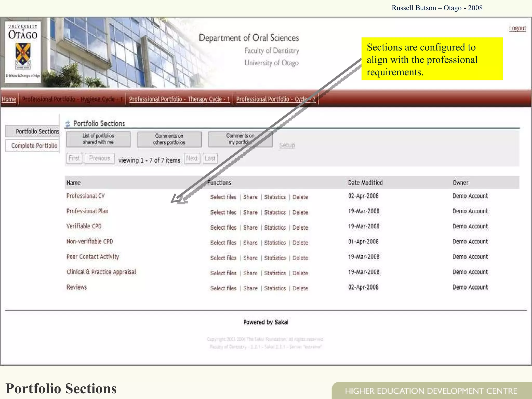Open the Professional CV section
The image size is (532, 399).
click(85, 196)
